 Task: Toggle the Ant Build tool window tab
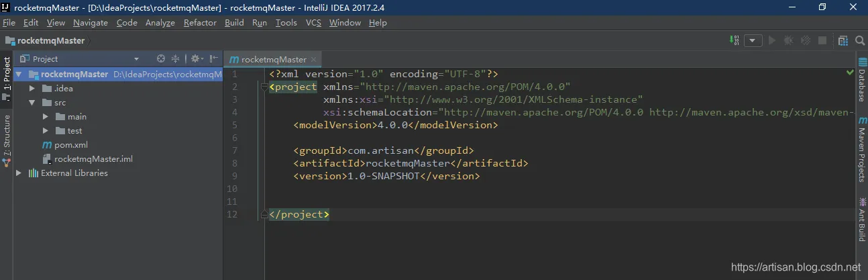862,219
